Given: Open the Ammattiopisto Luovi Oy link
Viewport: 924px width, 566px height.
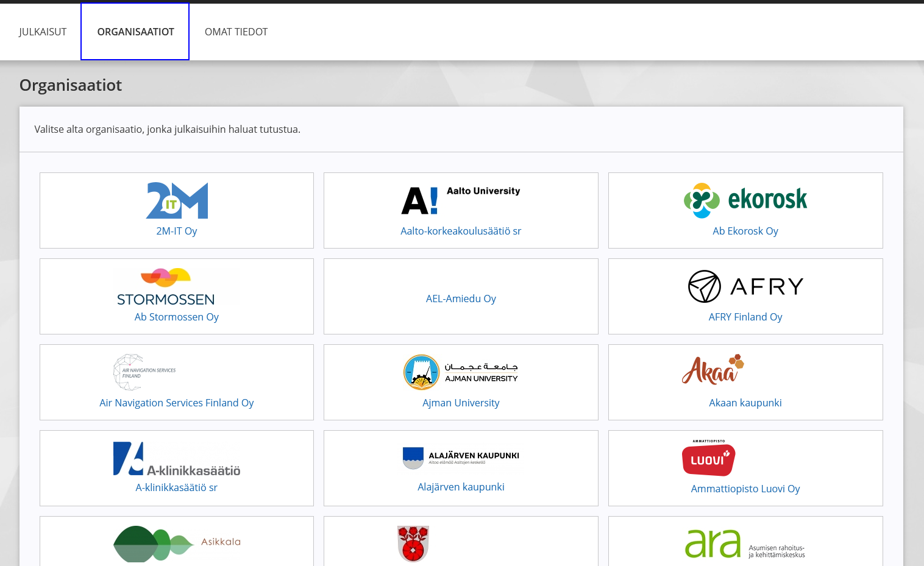Looking at the screenshot, I should point(745,489).
